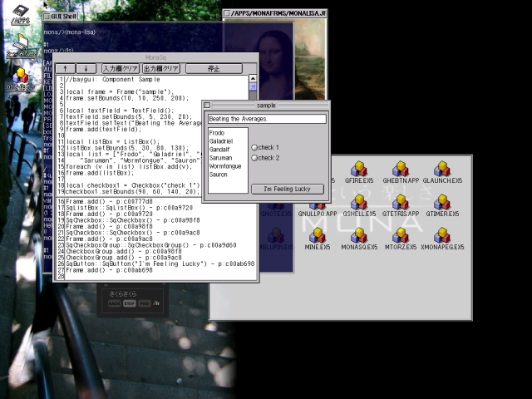Launch MTORZ.EX5 file icon

[x=401, y=239]
